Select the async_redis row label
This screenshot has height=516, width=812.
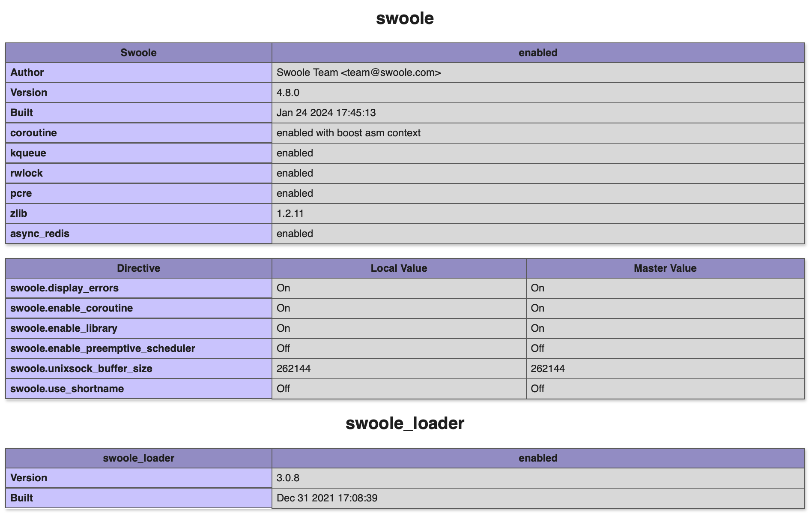(138, 234)
